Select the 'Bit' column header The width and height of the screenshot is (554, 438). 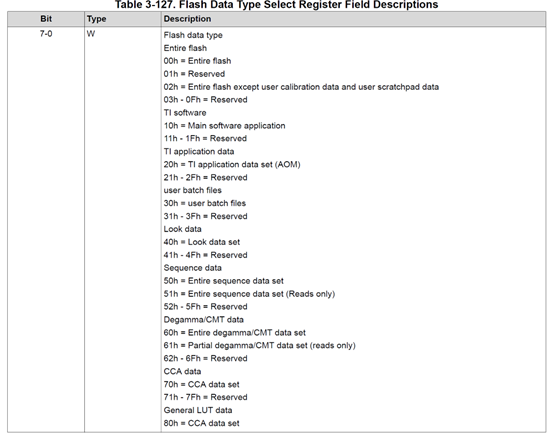click(46, 19)
